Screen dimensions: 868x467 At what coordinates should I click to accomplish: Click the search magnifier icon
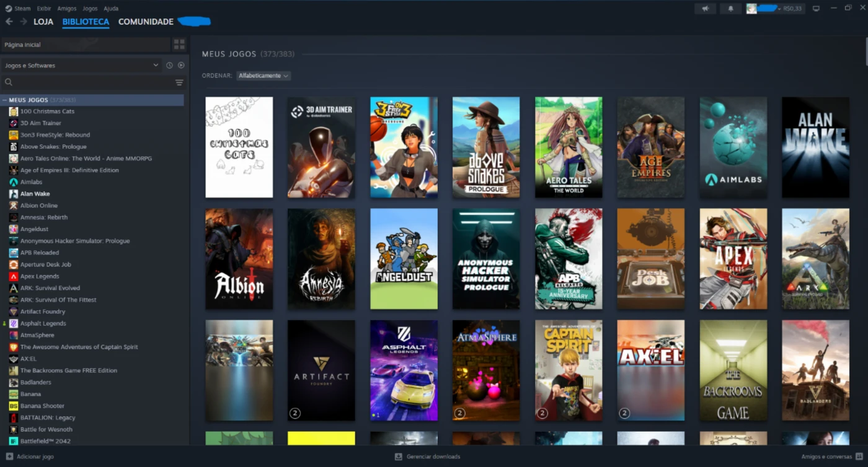(x=9, y=82)
